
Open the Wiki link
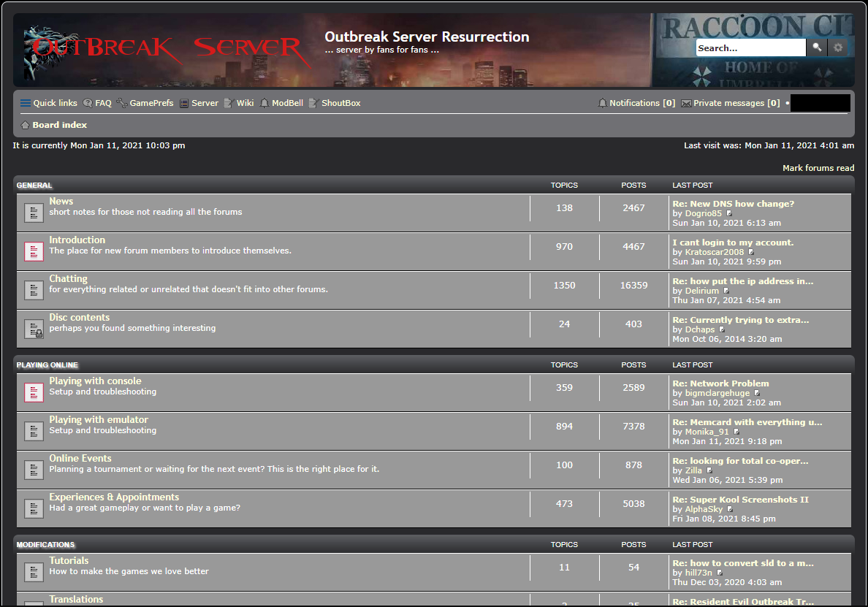(239, 103)
